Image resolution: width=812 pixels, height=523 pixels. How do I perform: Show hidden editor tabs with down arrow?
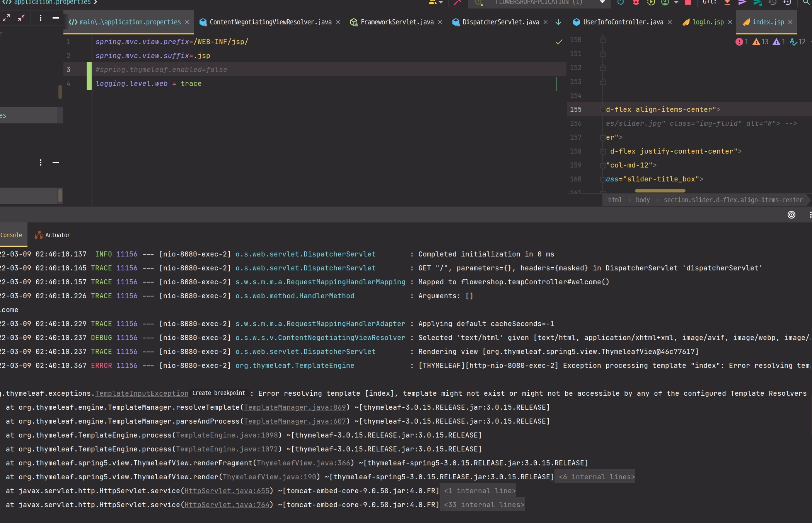click(558, 22)
